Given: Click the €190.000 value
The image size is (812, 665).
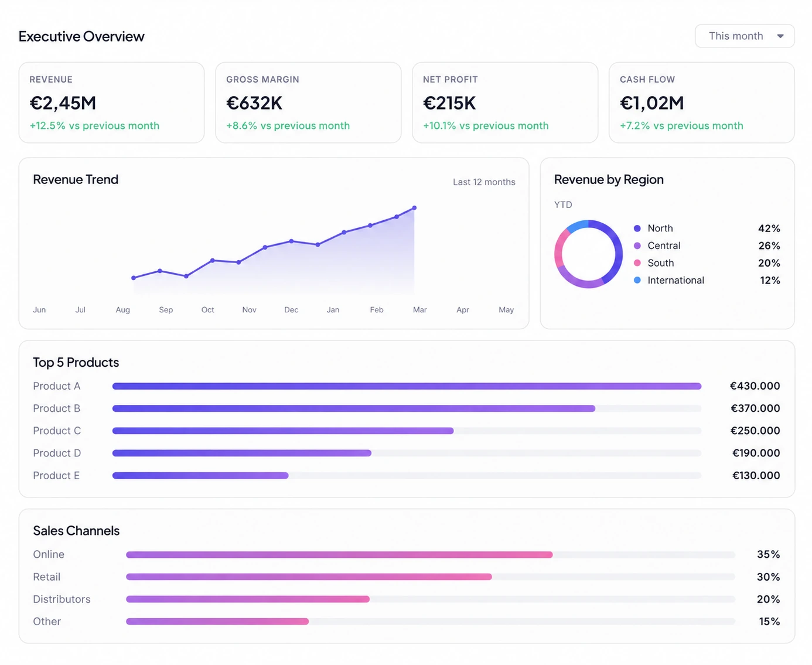Looking at the screenshot, I should tap(756, 453).
